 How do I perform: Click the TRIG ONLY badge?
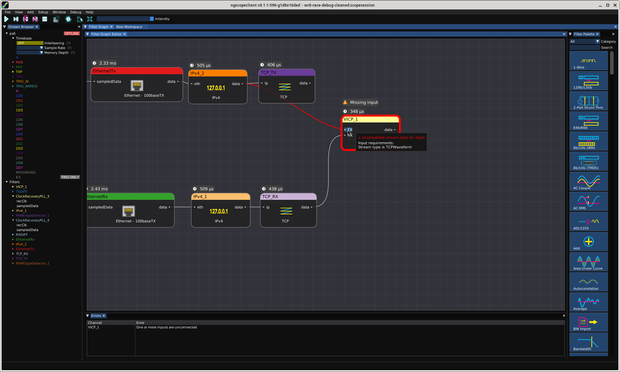coord(70,177)
